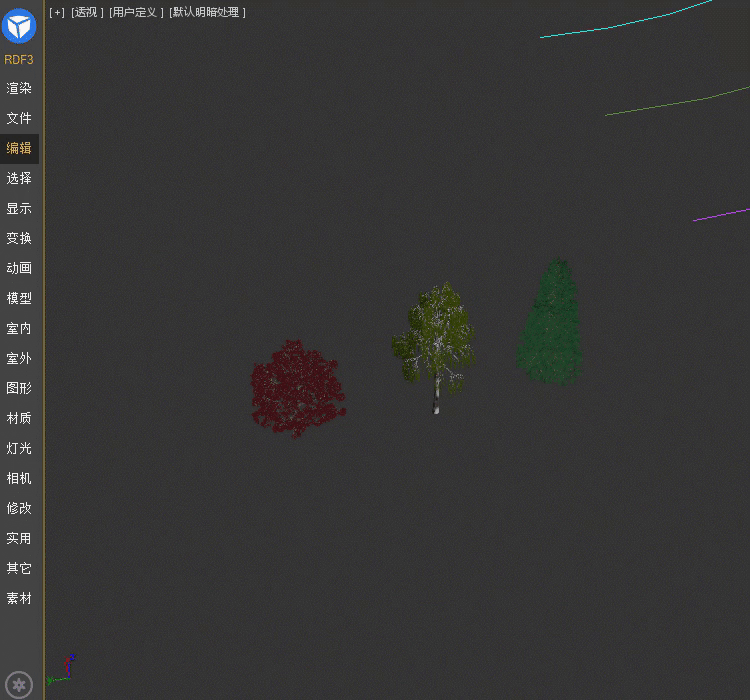Open the 图形 menu

pos(19,388)
